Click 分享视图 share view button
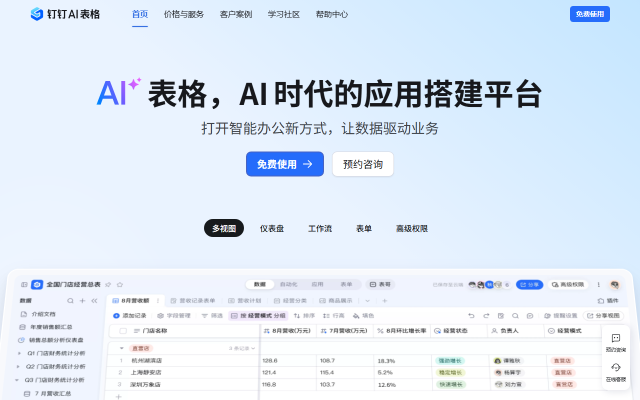The height and width of the screenshot is (400, 640). click(x=603, y=316)
